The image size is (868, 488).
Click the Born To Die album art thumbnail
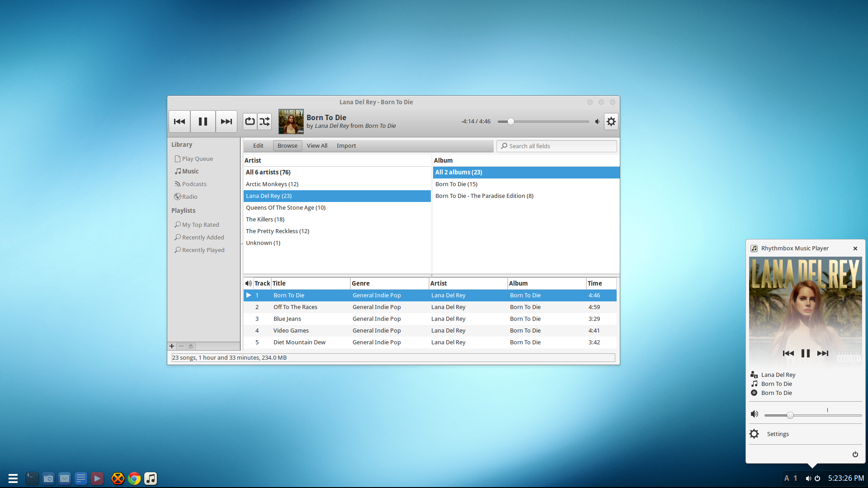pyautogui.click(x=291, y=122)
